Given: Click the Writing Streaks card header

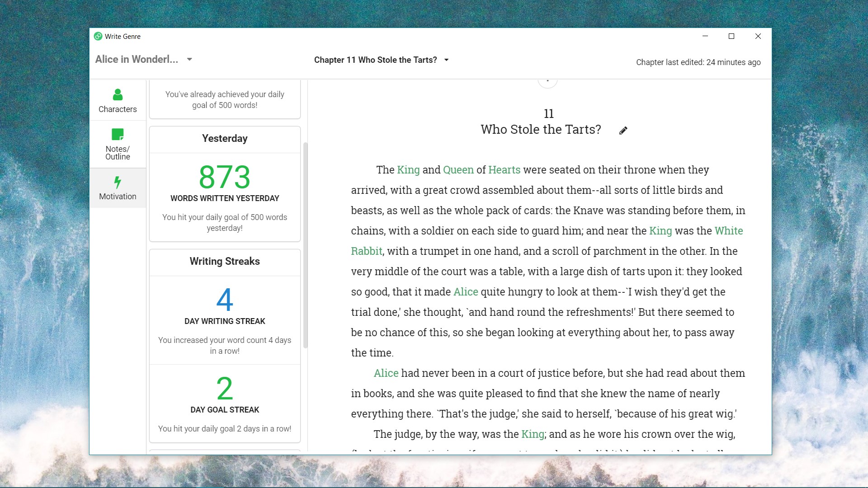Looking at the screenshot, I should (x=225, y=262).
